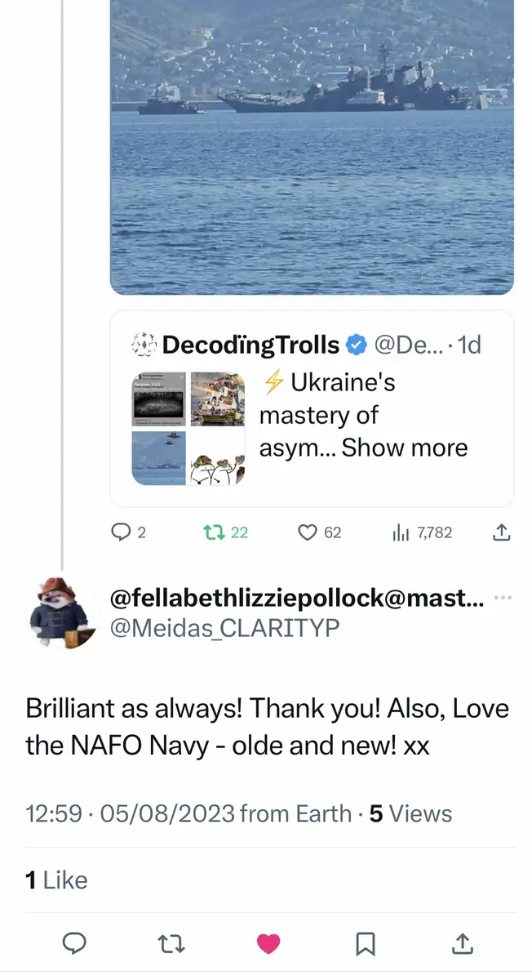
Task: Undo the green retweet with 22 reposts
Action: tap(214, 533)
